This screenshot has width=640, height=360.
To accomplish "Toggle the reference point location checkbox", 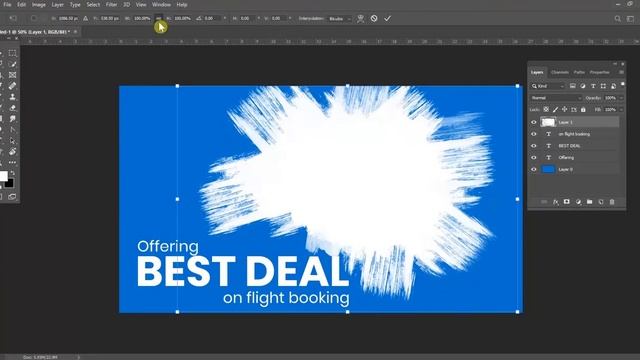I will pos(34,18).
